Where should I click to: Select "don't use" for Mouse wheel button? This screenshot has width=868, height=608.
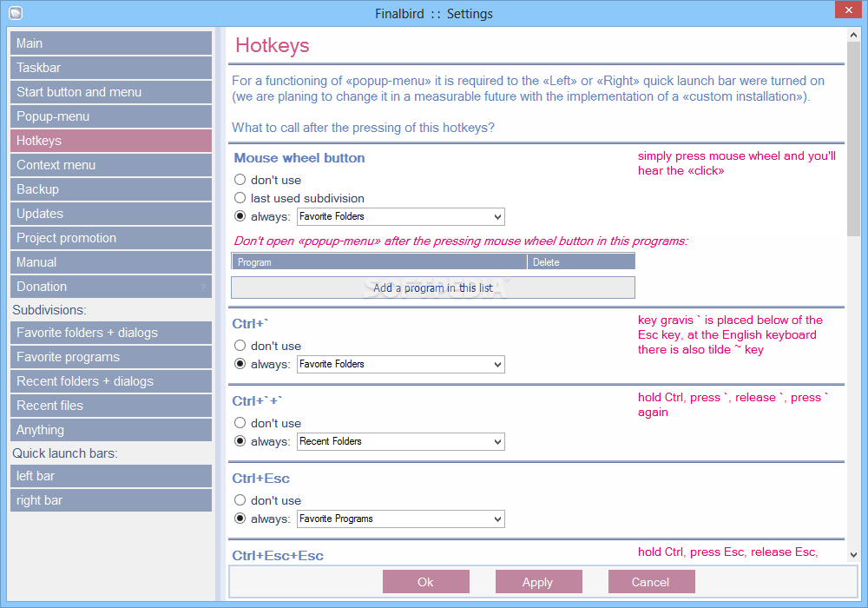[x=240, y=180]
